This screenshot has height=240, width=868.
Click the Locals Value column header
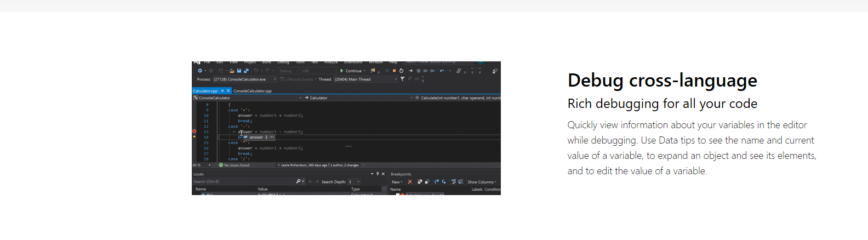(262, 189)
